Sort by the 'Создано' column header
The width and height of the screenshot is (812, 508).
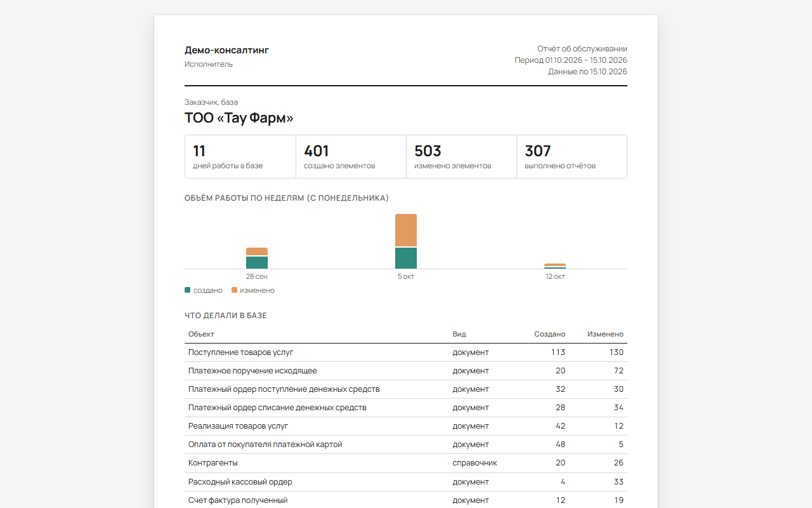coord(549,334)
